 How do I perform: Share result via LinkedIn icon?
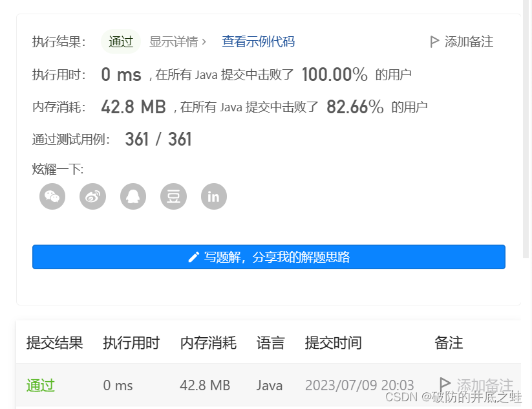(214, 196)
